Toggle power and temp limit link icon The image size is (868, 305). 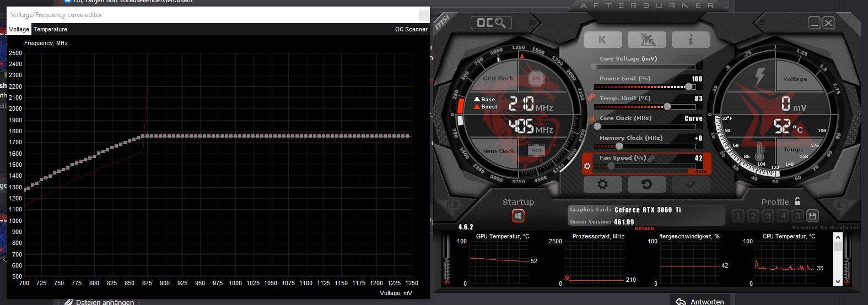(x=590, y=97)
